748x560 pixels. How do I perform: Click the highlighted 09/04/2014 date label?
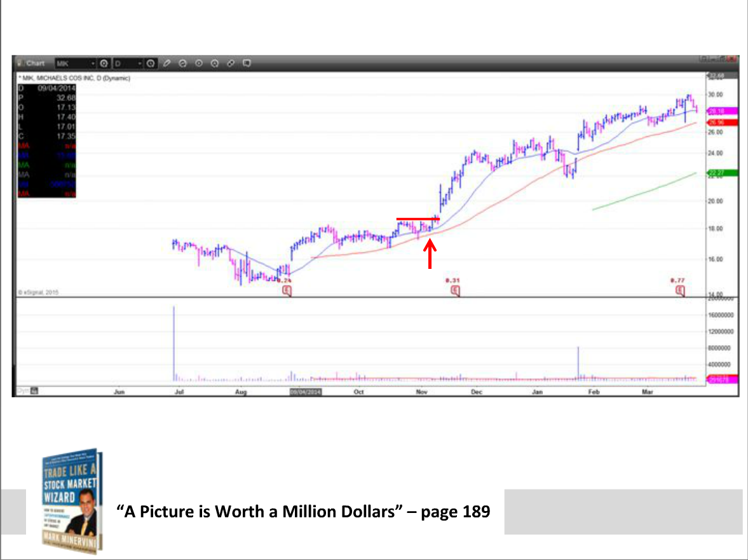point(306,392)
